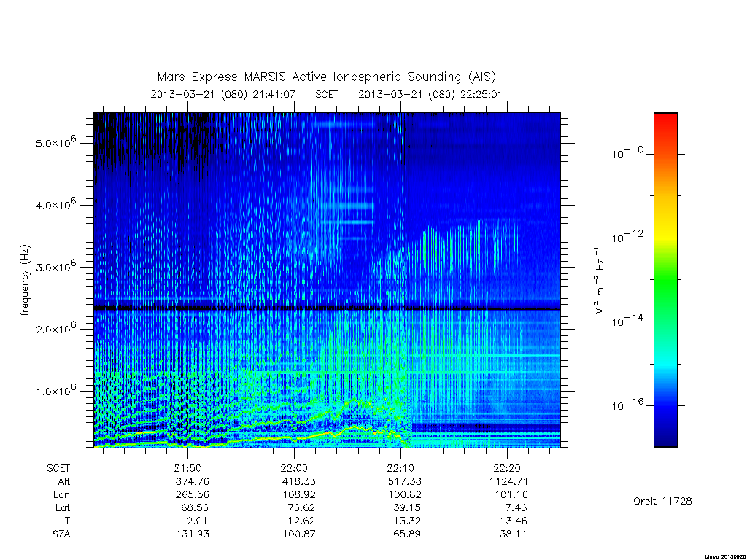Click the '4.0×10^6' frequency tick label
The width and height of the screenshot is (747, 560).
tap(55, 203)
